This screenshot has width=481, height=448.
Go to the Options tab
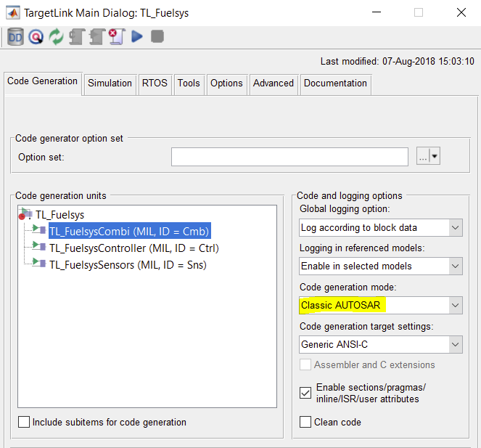coord(226,84)
